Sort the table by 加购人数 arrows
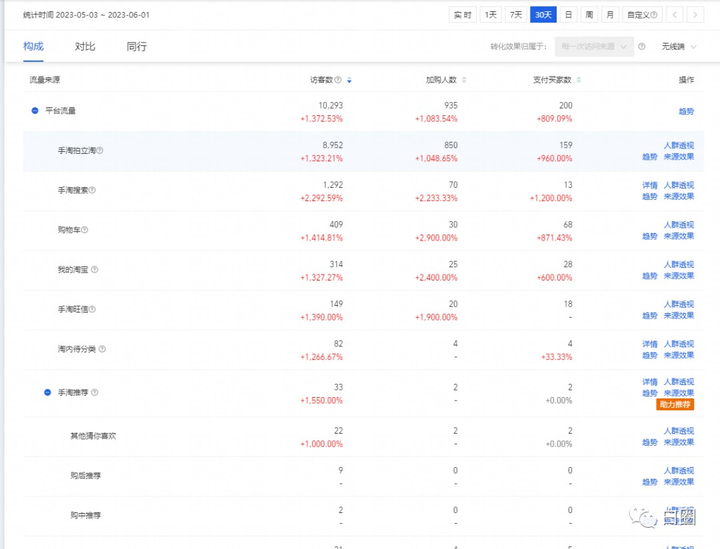The width and height of the screenshot is (720, 549). pyautogui.click(x=464, y=80)
